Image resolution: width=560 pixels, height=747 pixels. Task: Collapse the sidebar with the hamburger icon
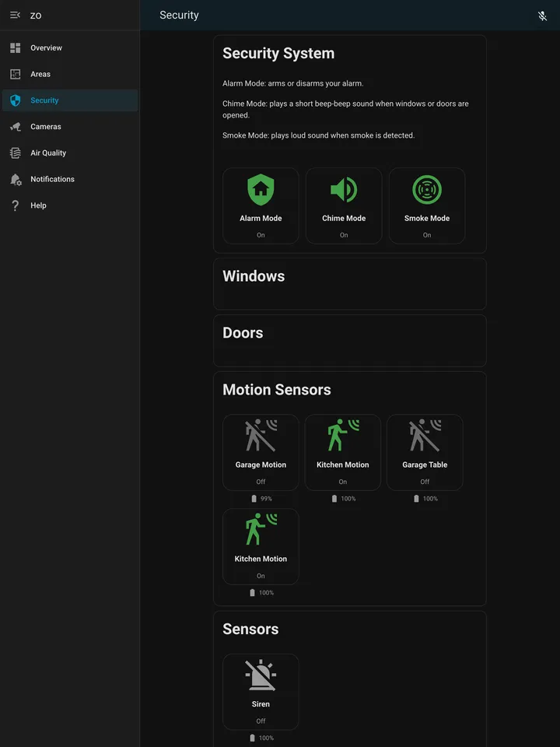[x=16, y=16]
